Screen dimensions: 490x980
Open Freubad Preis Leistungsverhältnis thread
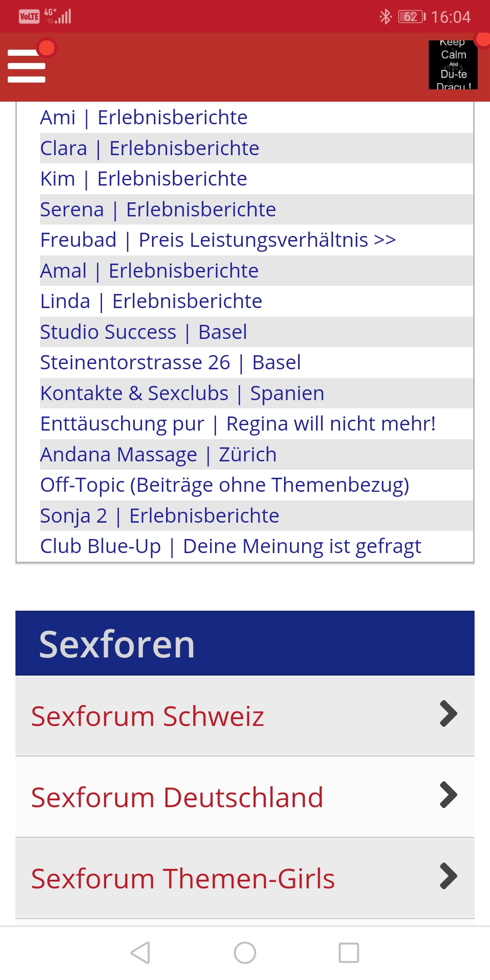pyautogui.click(x=218, y=240)
